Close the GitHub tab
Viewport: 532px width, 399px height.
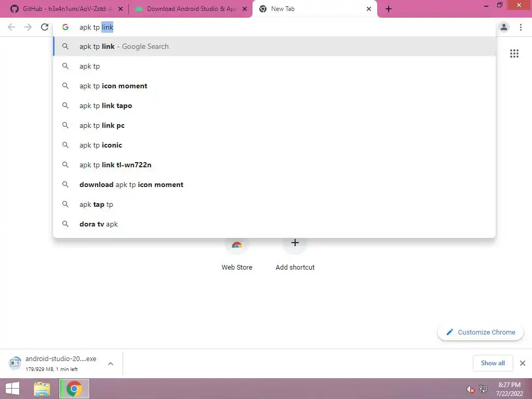[121, 9]
